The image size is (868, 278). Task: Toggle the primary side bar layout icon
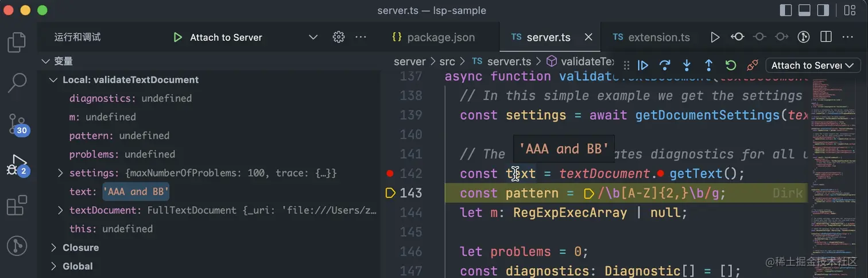pyautogui.click(x=786, y=10)
